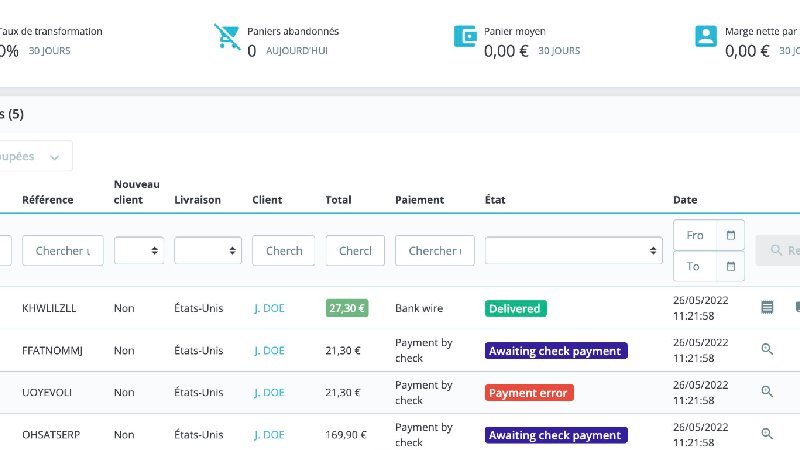
Task: Click the Bank wire payment cell
Action: click(419, 308)
